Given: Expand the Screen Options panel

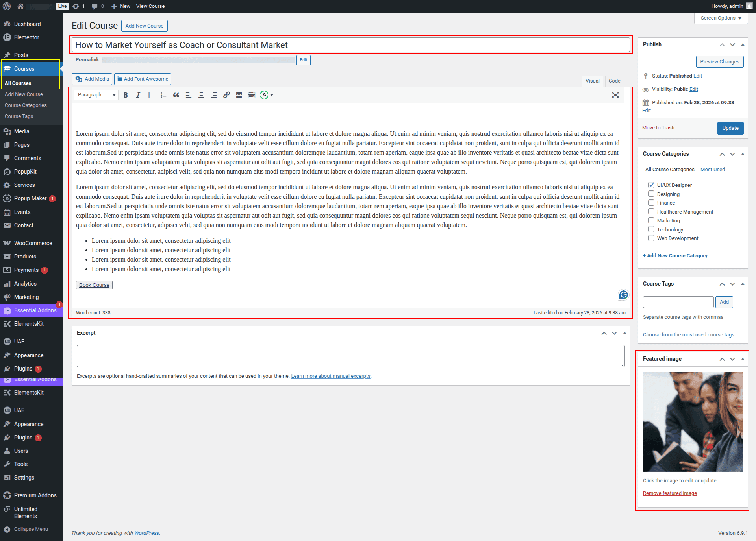Looking at the screenshot, I should coord(721,18).
